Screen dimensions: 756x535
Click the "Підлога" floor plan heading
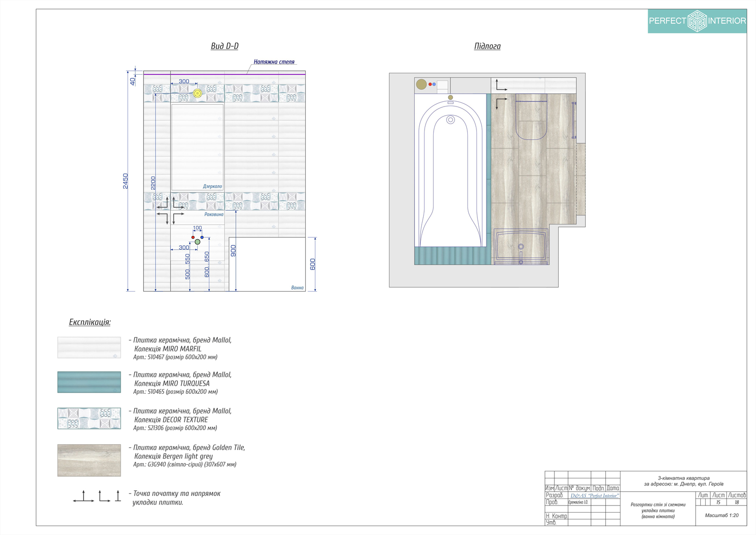tap(487, 46)
